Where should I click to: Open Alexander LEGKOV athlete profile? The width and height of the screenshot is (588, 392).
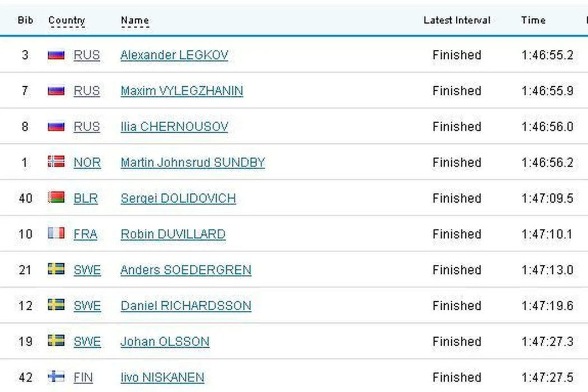[x=174, y=55]
